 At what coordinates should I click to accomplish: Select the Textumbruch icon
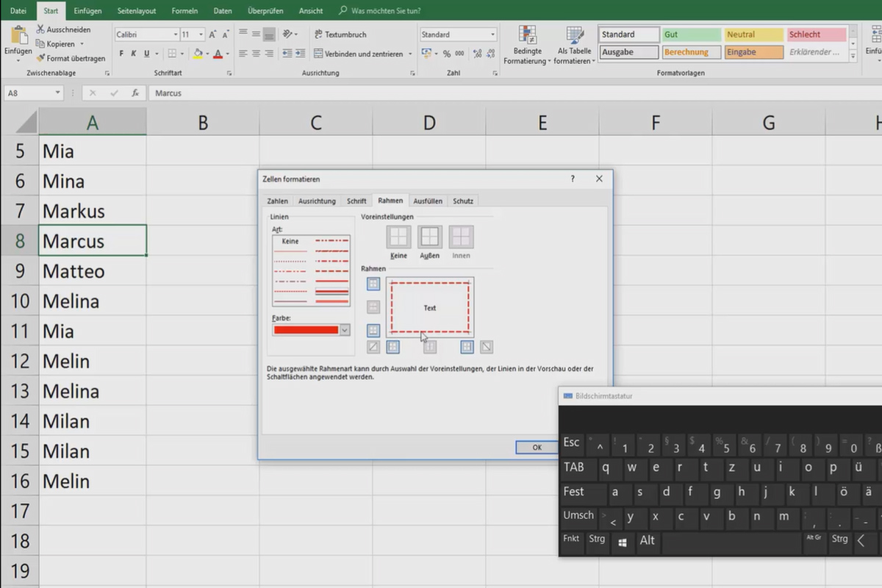click(320, 33)
